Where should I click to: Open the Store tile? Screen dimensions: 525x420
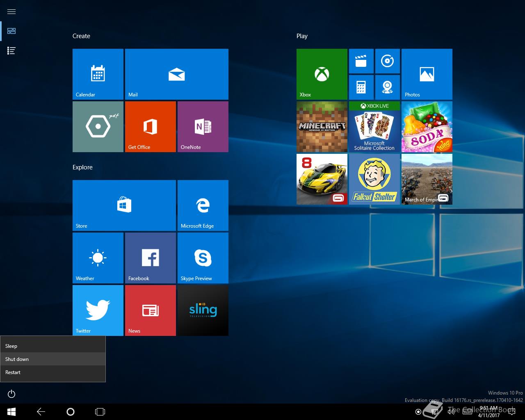pos(124,205)
